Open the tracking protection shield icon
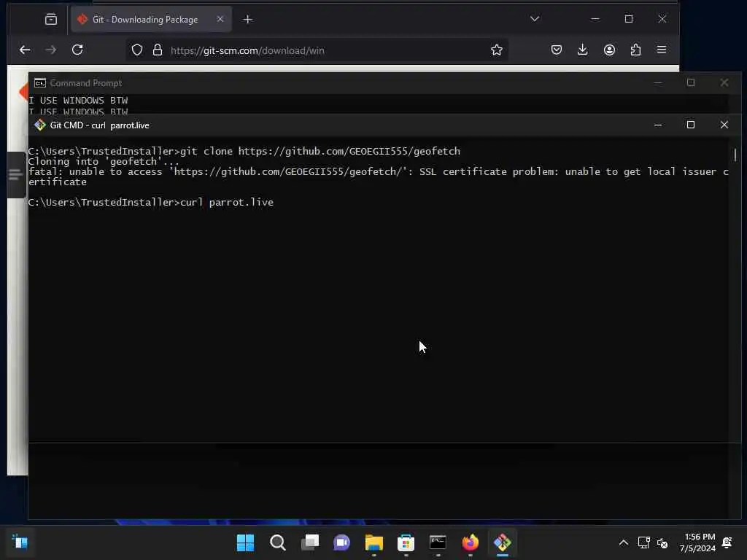The image size is (747, 560). [x=137, y=50]
